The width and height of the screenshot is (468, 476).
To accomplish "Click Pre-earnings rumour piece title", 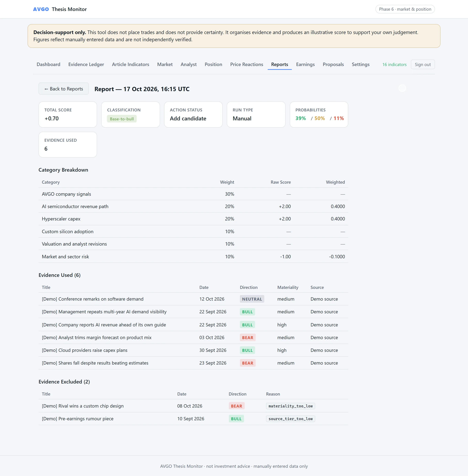I will point(78,419).
